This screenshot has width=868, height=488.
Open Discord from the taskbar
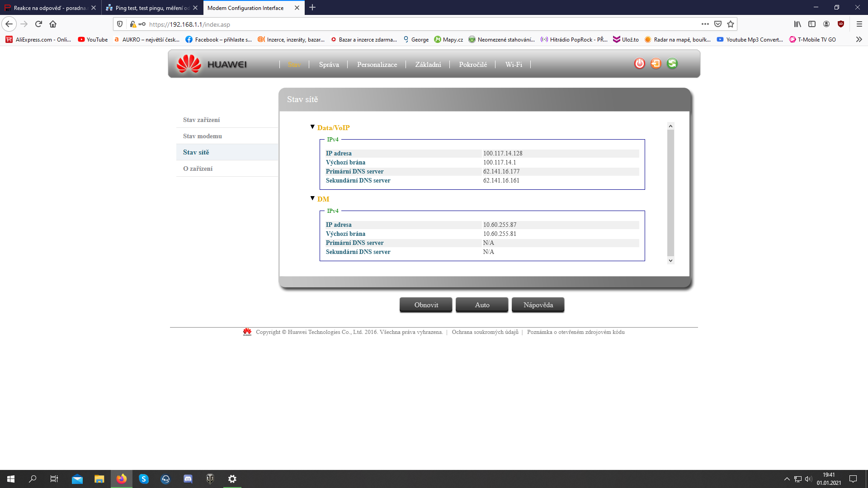click(188, 479)
